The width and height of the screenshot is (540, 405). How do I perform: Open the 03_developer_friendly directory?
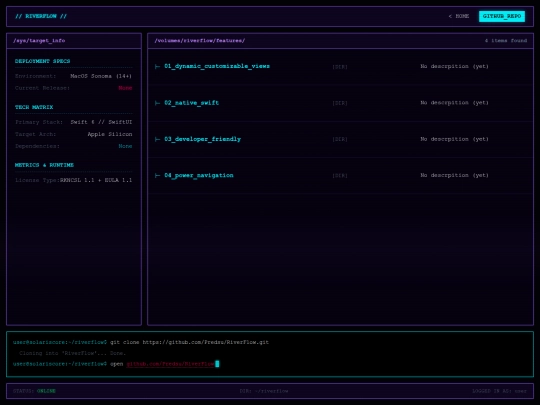[202, 139]
